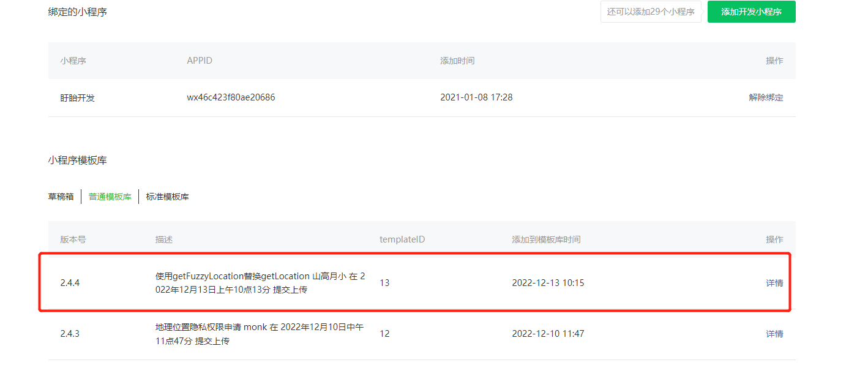Switch to the 标准模板库 tab
This screenshot has width=868, height=365.
(x=167, y=197)
